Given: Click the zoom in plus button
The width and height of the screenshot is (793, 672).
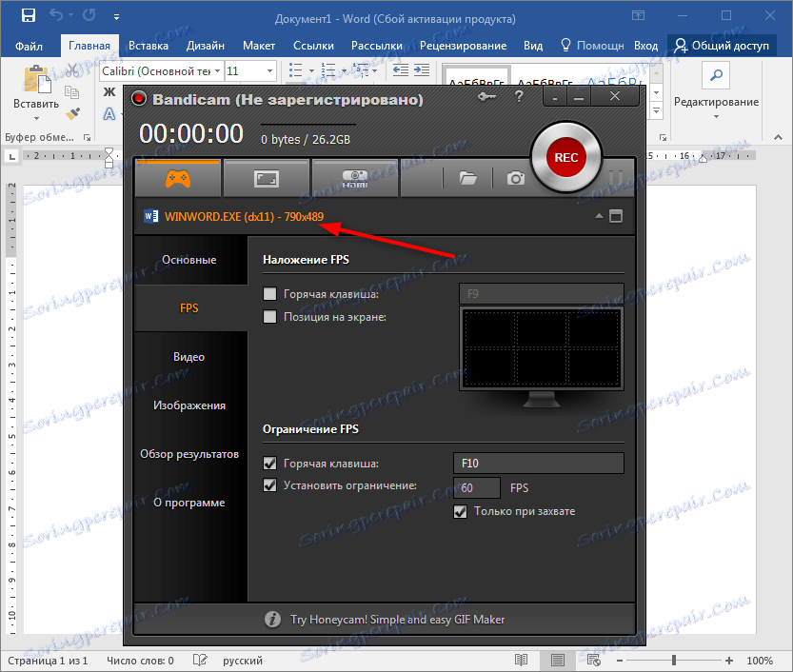Looking at the screenshot, I should (729, 660).
